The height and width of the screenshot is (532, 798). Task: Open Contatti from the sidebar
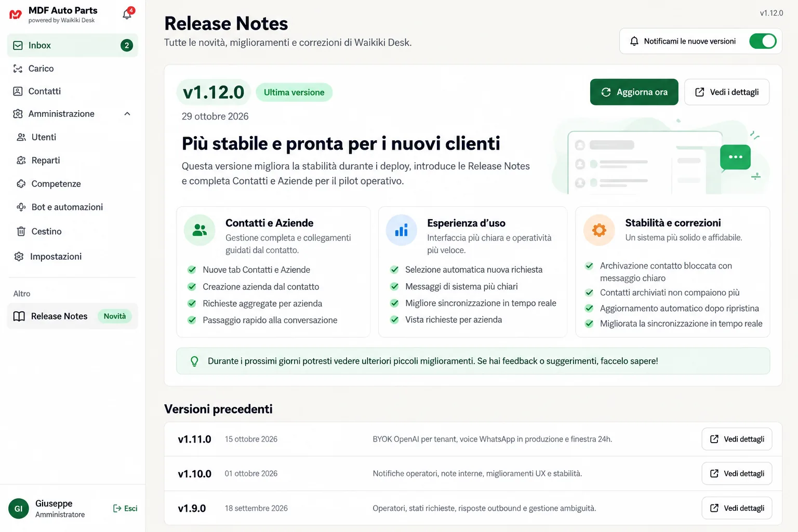72,91
